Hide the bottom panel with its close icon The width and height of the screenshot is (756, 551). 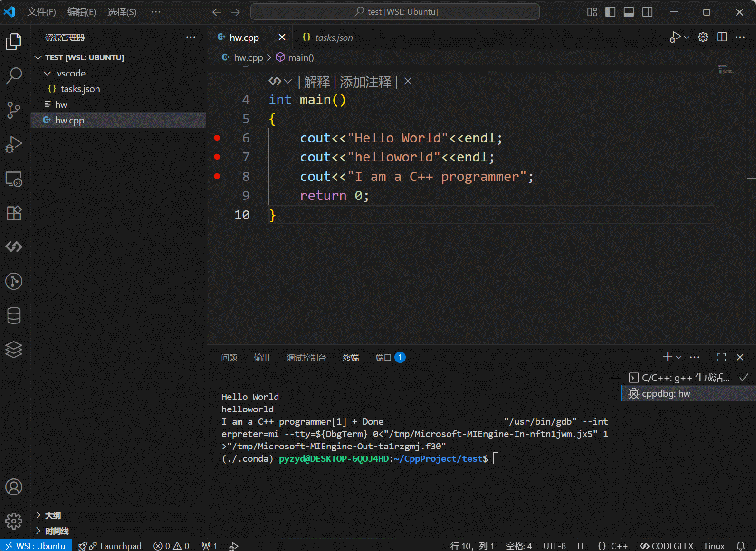(740, 357)
